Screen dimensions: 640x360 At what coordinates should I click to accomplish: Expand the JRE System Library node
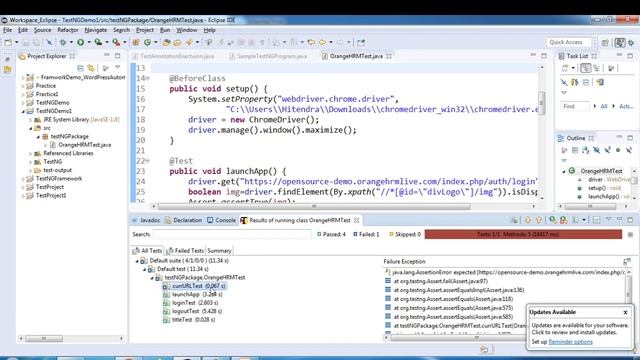31,120
